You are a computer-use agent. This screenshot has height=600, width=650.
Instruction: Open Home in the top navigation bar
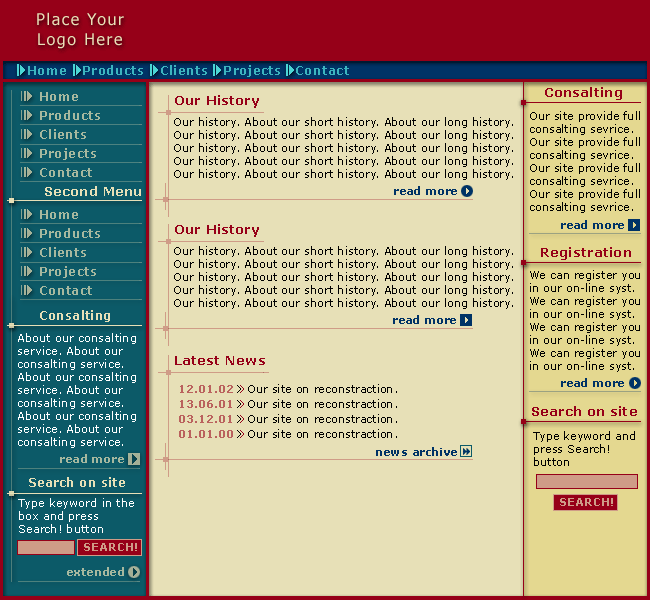(47, 70)
